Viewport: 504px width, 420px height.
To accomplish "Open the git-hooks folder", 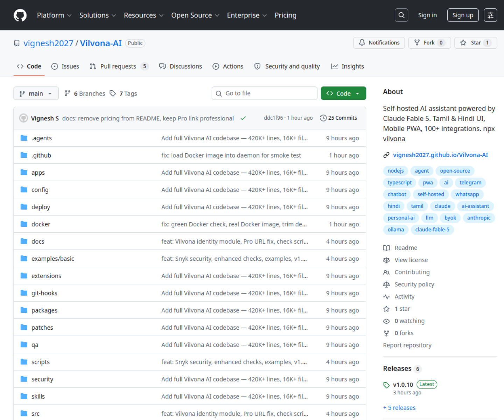I will (44, 293).
